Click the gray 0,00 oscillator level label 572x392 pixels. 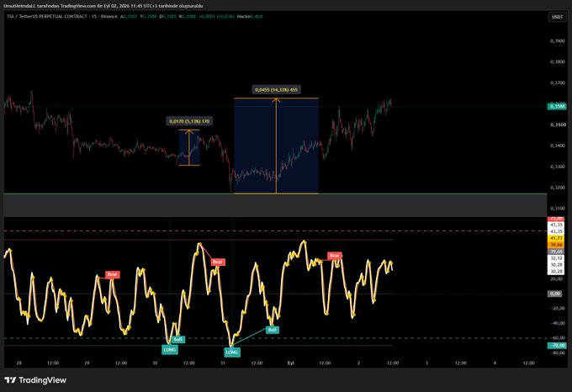(555, 294)
